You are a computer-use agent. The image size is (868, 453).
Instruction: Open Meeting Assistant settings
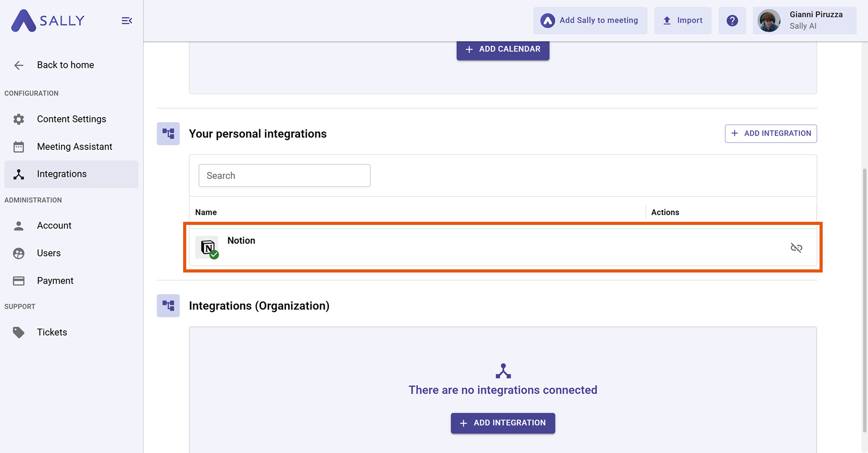[x=75, y=146]
